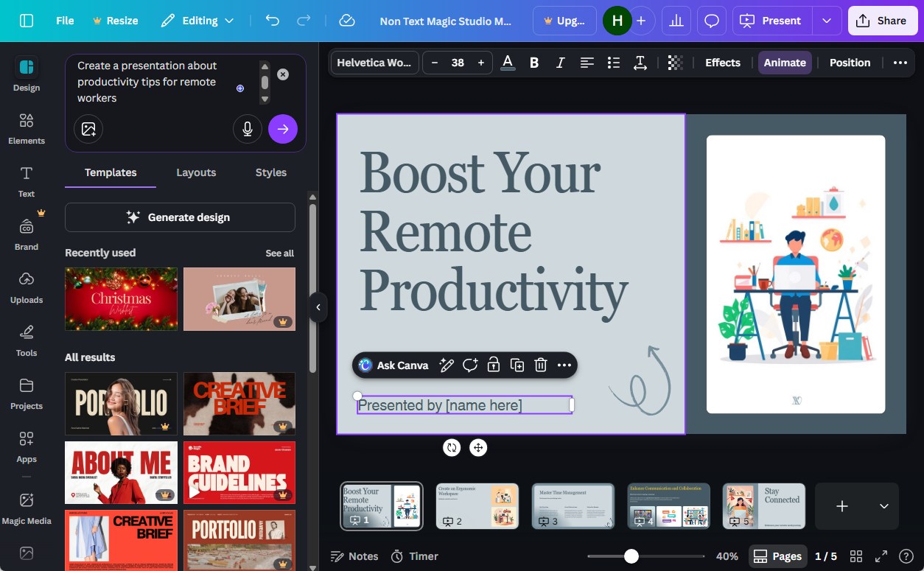Click the Share button
Screen dimensions: 924x571
pyautogui.click(x=882, y=21)
